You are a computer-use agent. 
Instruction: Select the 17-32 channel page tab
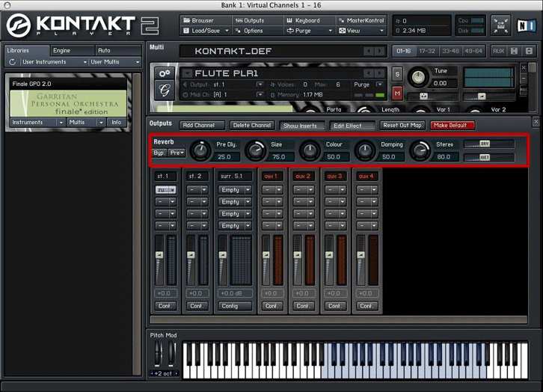427,51
